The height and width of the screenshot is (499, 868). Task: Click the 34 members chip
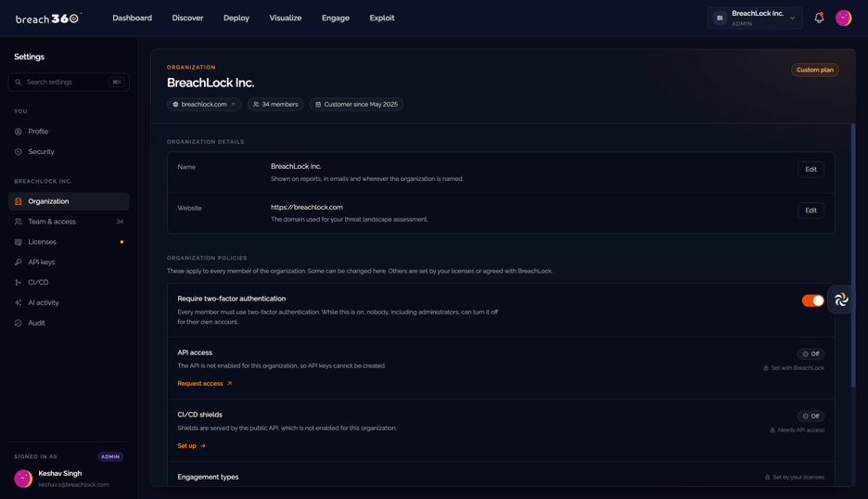click(275, 104)
